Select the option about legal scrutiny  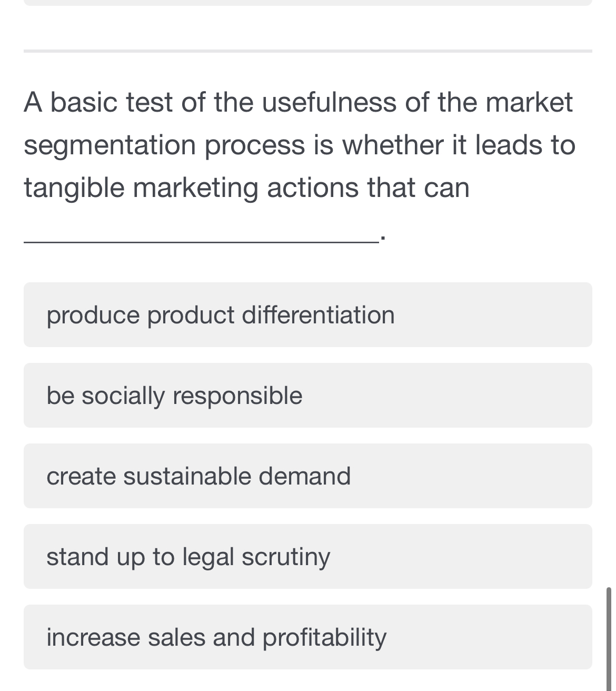pyautogui.click(x=188, y=557)
